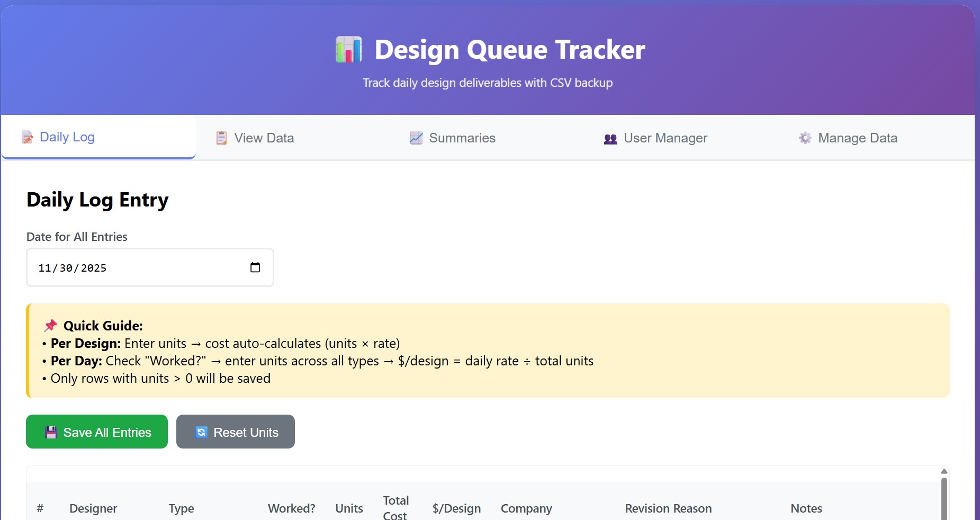Go to the Manage Data tab
This screenshot has width=980, height=520.
[857, 138]
